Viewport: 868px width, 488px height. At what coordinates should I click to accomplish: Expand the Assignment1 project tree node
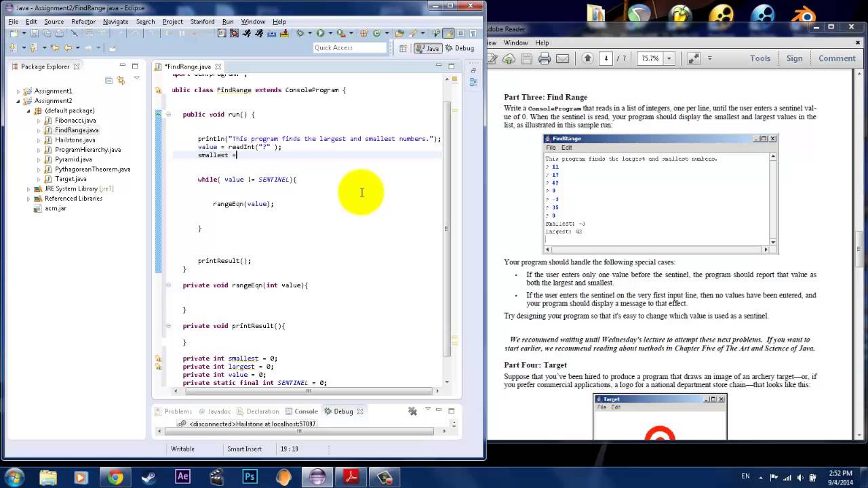point(18,91)
